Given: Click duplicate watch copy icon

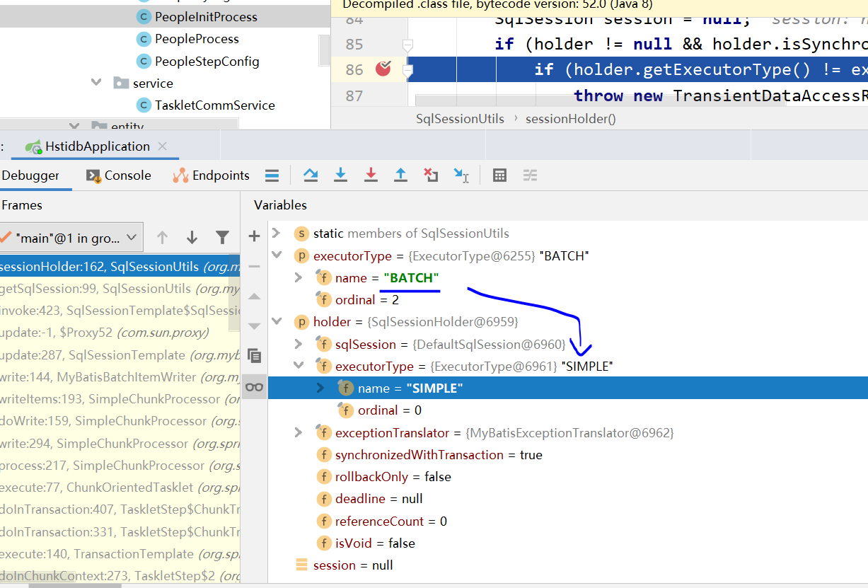Looking at the screenshot, I should point(255,356).
